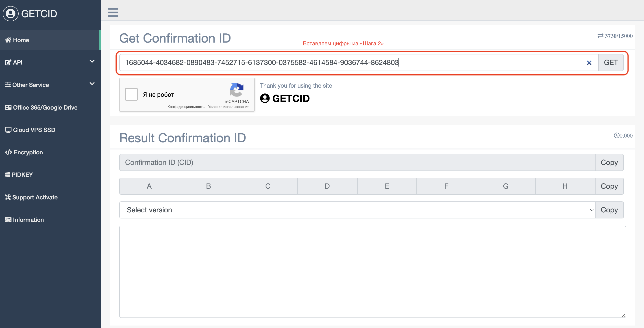644x328 pixels.
Task: Click the API edit icon
Action: (x=8, y=63)
